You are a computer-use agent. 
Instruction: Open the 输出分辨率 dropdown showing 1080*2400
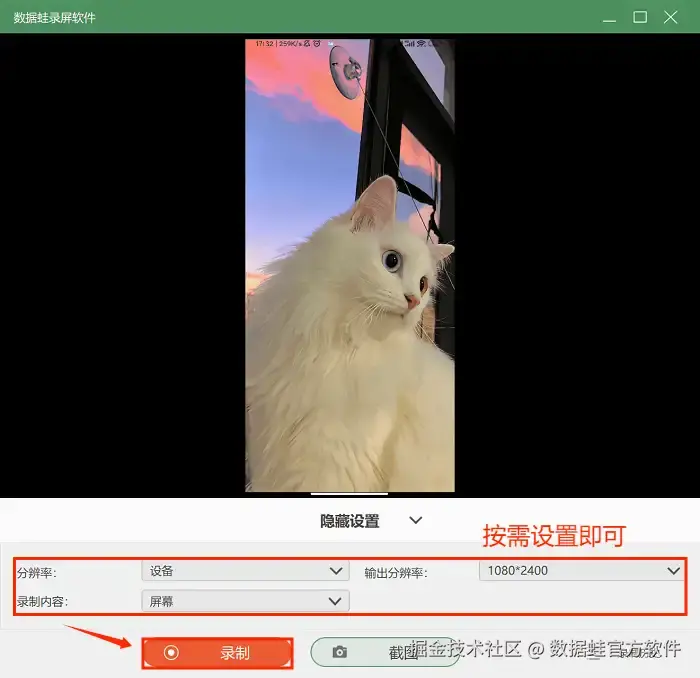tap(581, 570)
